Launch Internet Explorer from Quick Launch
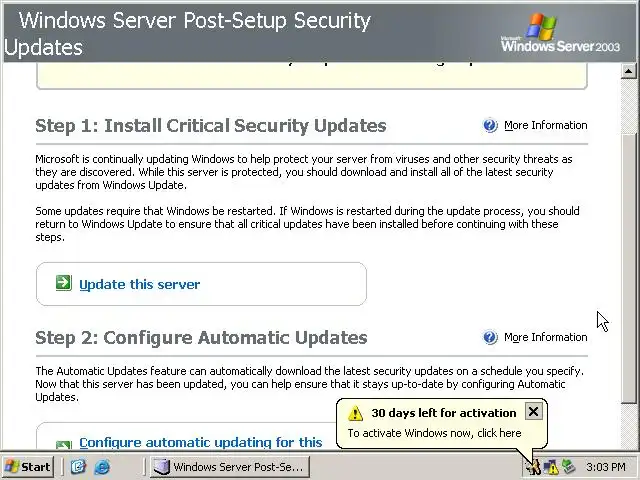 click(x=101, y=467)
